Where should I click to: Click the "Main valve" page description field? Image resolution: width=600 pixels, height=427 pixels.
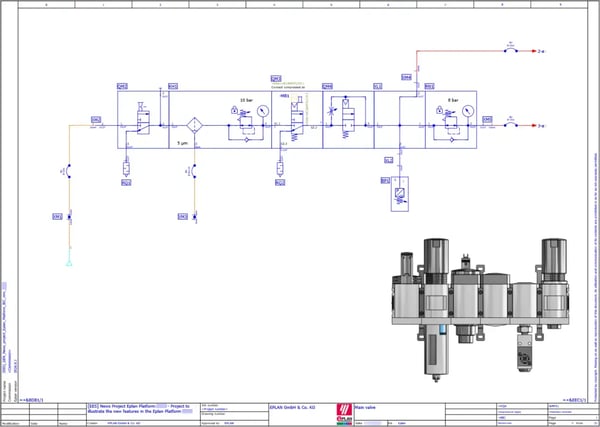pyautogui.click(x=374, y=405)
